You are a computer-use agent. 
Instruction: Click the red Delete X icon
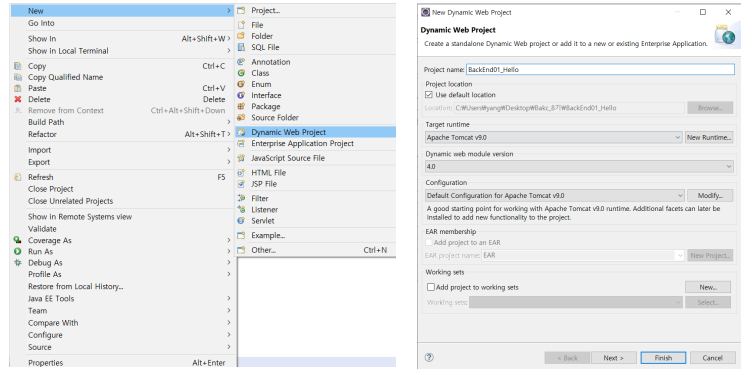[x=18, y=99]
